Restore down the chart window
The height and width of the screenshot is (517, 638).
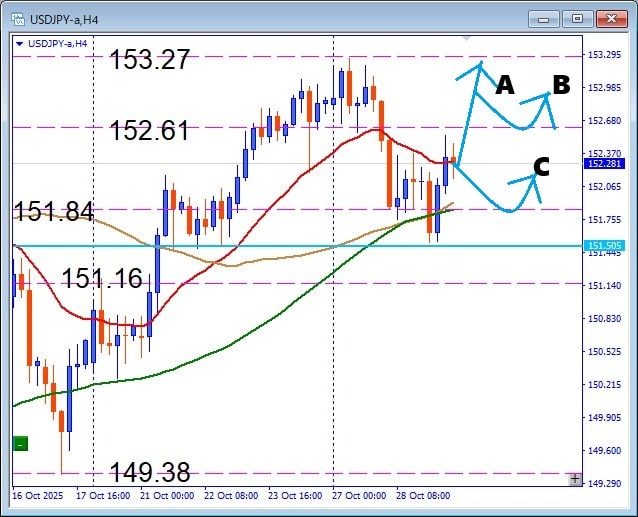pos(577,18)
